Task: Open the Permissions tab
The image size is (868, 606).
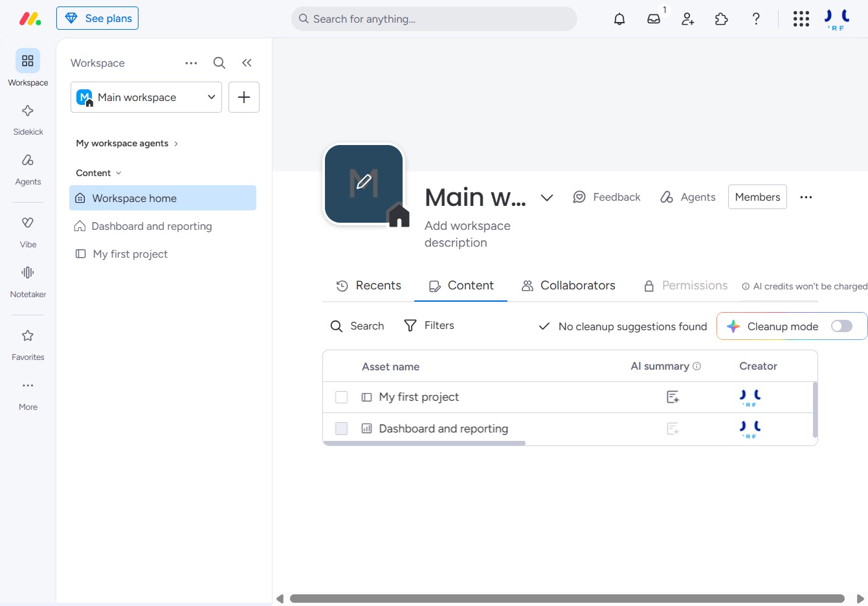Action: 685,286
